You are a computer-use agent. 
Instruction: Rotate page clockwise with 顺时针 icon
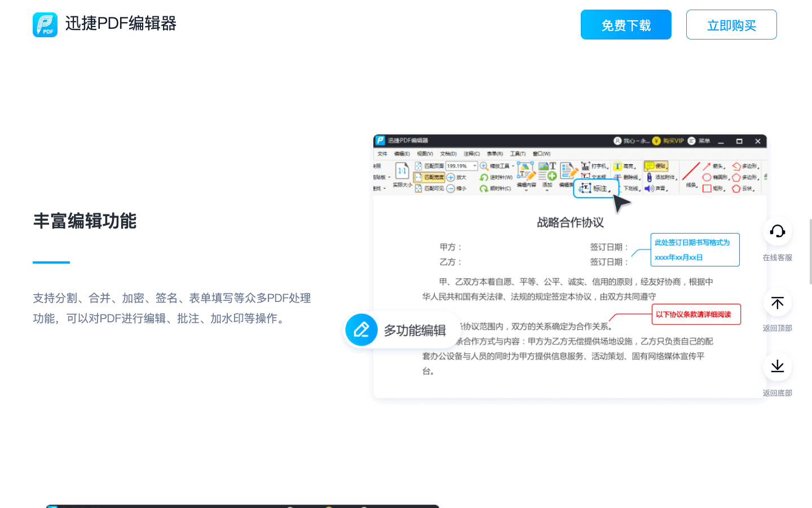click(486, 188)
